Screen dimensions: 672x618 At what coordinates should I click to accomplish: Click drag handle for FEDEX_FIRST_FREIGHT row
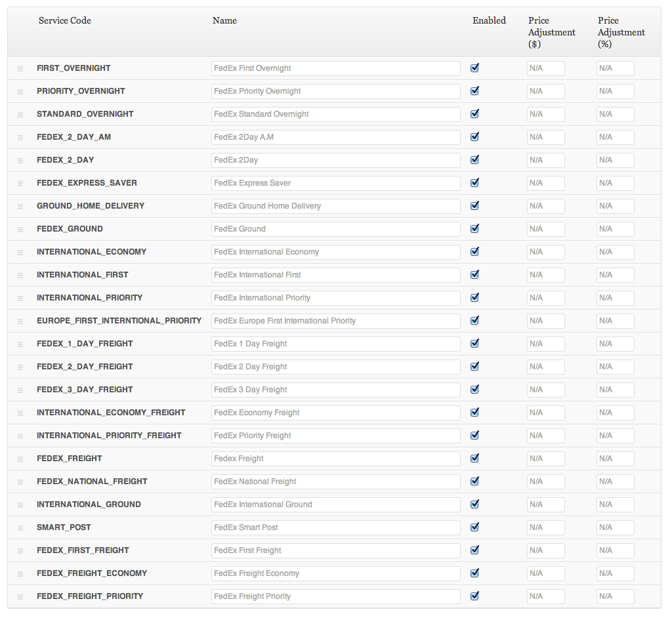(x=20, y=551)
